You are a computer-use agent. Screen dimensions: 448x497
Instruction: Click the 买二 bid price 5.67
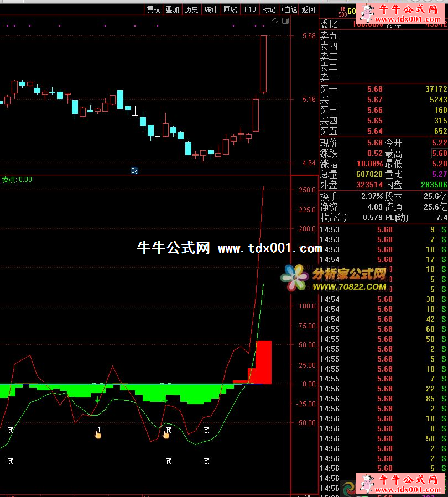coord(375,100)
